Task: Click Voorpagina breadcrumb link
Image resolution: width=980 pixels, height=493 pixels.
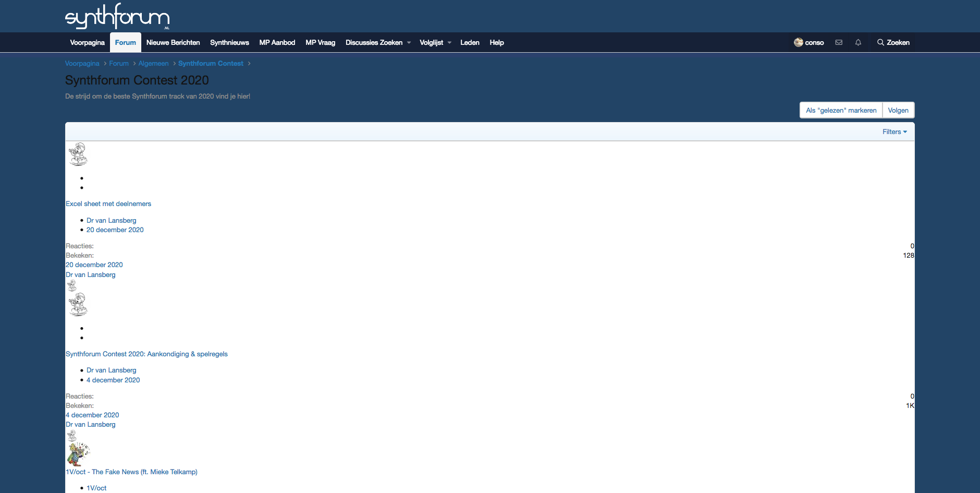Action: (x=82, y=63)
